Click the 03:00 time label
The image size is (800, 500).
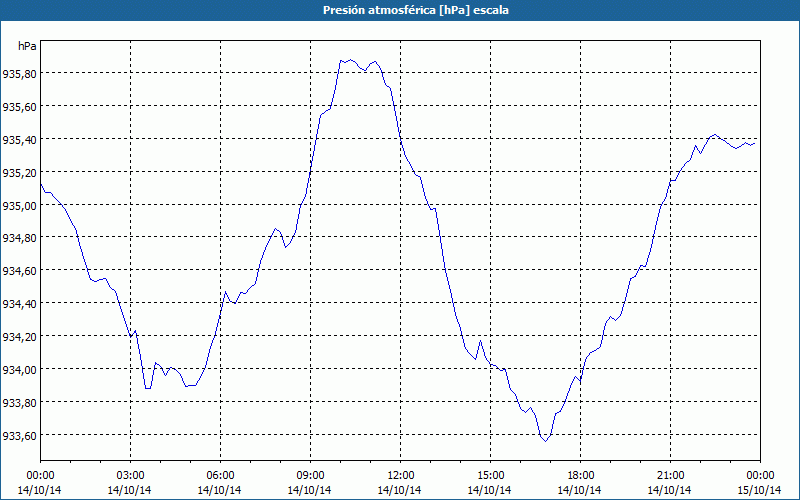pos(131,476)
